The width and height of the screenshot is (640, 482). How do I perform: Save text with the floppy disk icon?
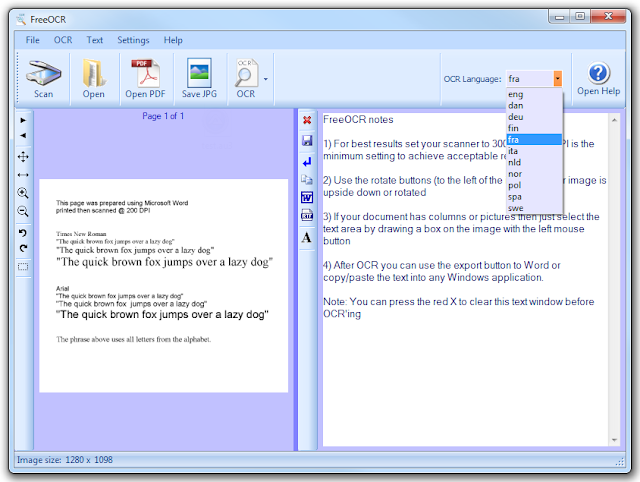(307, 140)
